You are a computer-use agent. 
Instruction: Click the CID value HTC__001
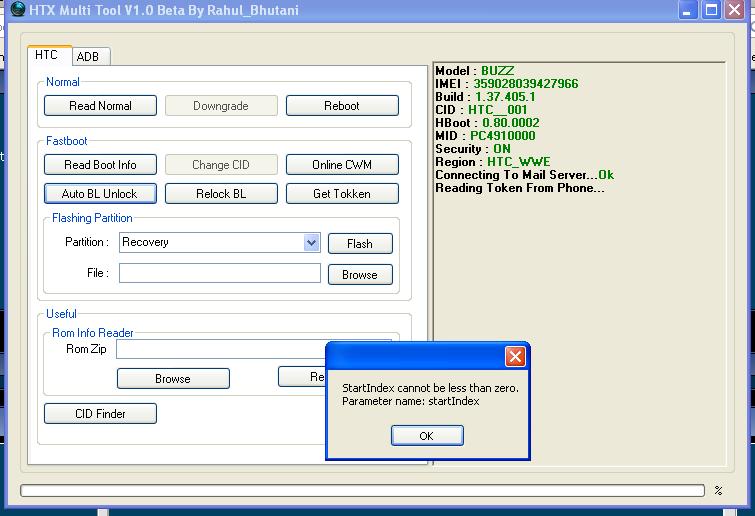[498, 110]
